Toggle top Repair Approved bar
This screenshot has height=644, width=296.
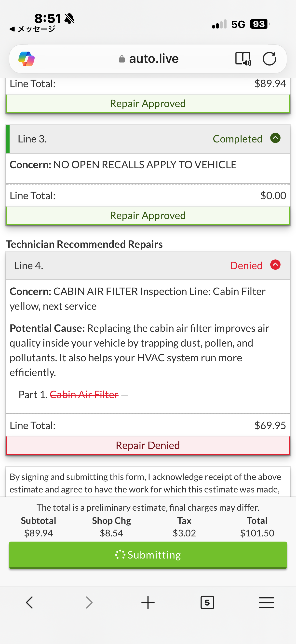(x=148, y=103)
